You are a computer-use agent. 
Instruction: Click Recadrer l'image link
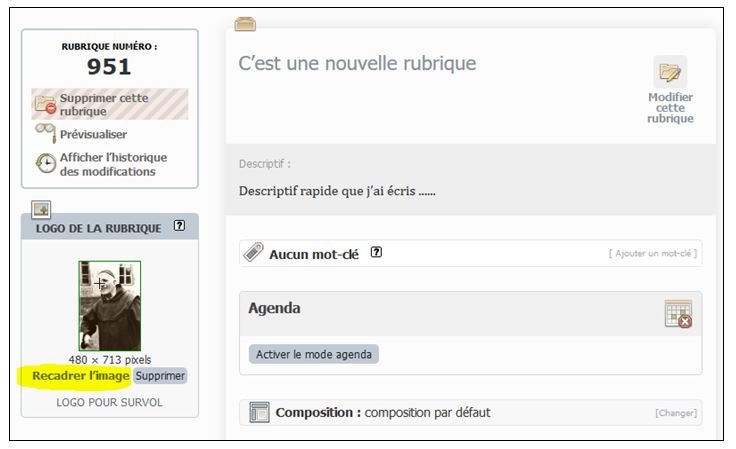(81, 376)
